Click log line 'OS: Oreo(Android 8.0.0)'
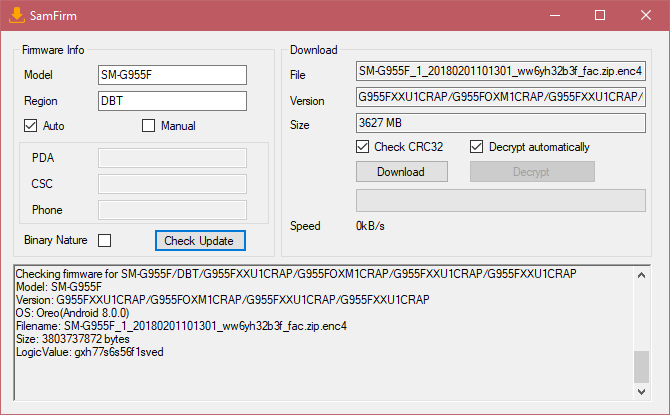This screenshot has width=670, height=415. pos(73,313)
